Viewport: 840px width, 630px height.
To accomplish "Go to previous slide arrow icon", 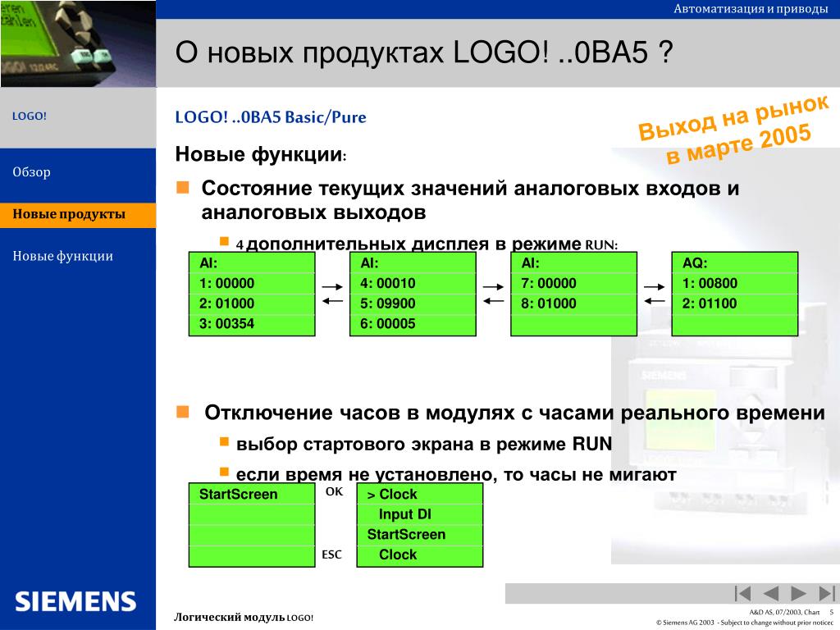I will 770,594.
